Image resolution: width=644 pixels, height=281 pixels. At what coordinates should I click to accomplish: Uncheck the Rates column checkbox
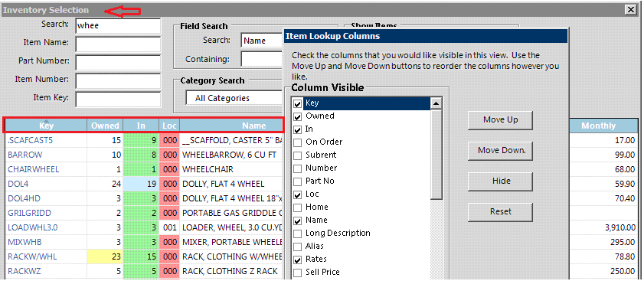298,260
